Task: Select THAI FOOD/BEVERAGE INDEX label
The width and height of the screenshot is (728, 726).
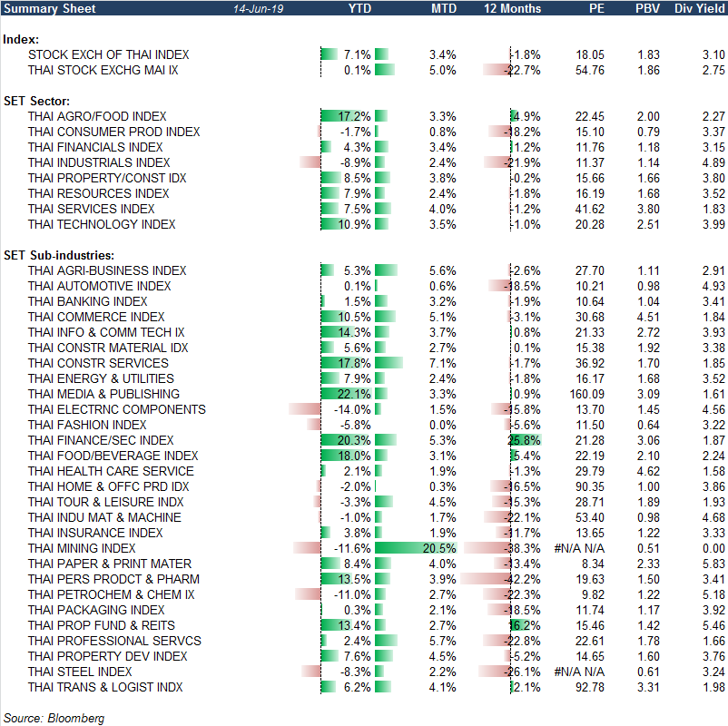Action: [113, 456]
